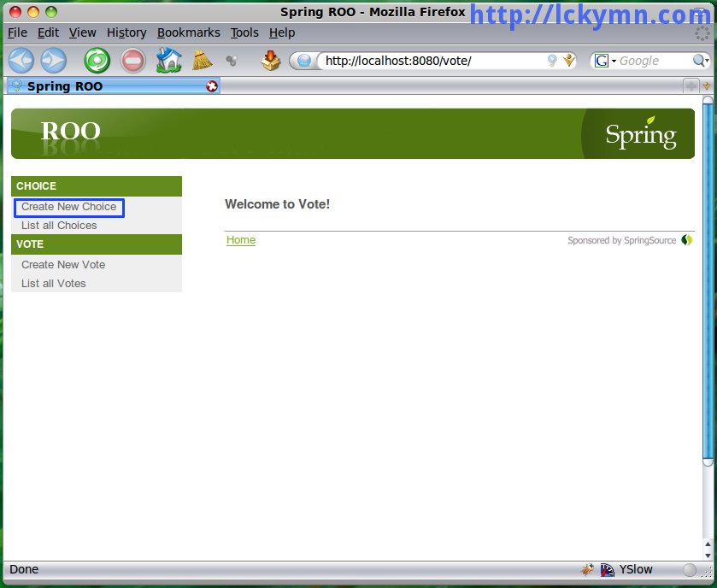This screenshot has width=717, height=588.
Task: Follow the Home link
Action: coord(241,240)
